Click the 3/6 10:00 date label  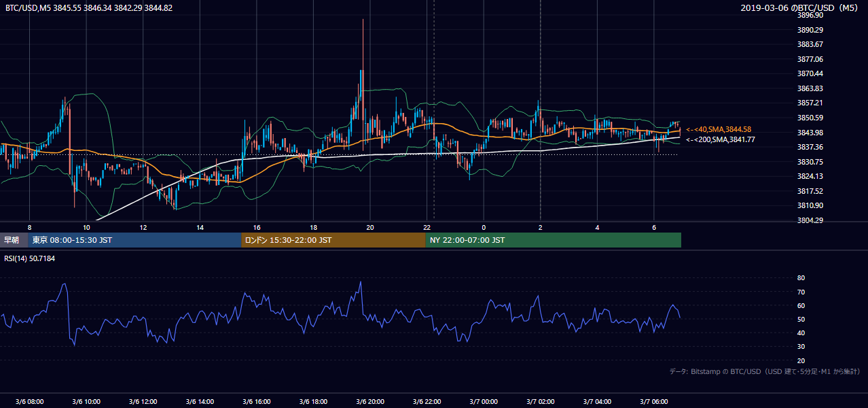point(86,402)
